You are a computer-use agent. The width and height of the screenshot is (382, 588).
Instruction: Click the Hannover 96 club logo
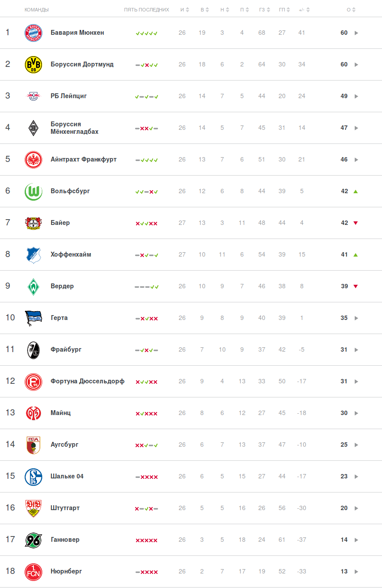33,540
